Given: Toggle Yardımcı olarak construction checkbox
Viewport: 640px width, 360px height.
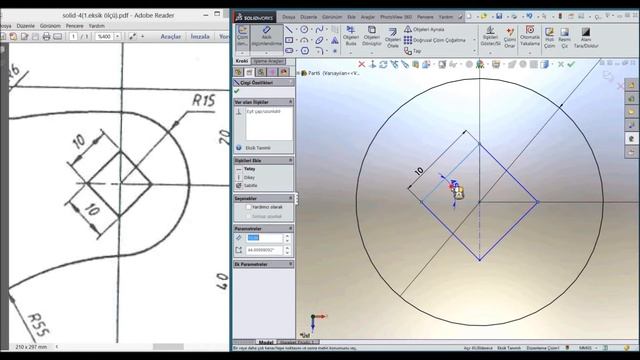Looking at the screenshot, I should (x=248, y=207).
